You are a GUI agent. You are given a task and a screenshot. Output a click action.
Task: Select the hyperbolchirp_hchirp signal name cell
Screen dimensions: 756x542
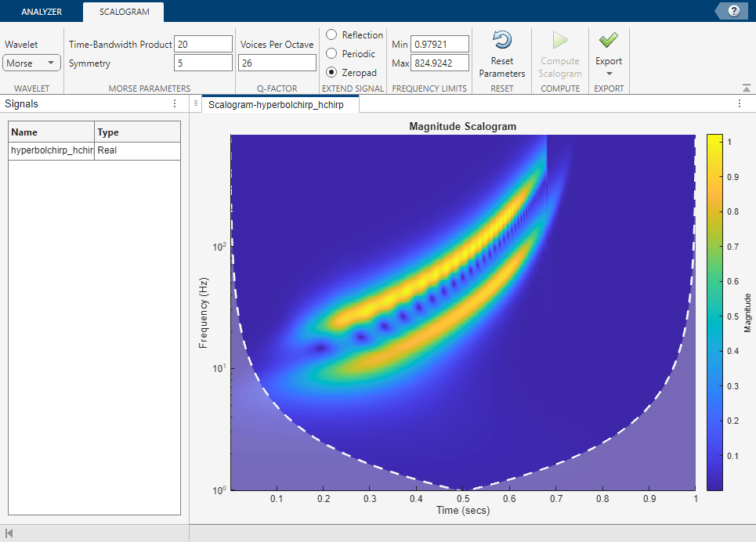[x=52, y=150]
